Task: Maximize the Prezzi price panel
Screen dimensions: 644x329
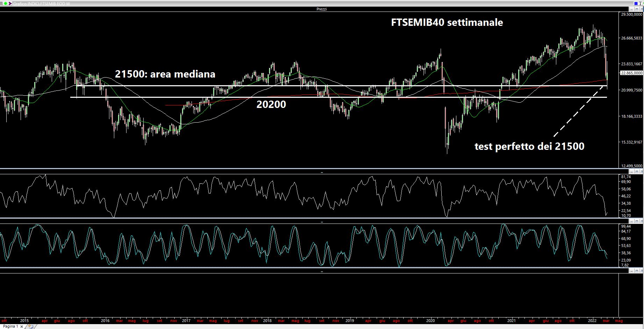Action: coord(637,9)
